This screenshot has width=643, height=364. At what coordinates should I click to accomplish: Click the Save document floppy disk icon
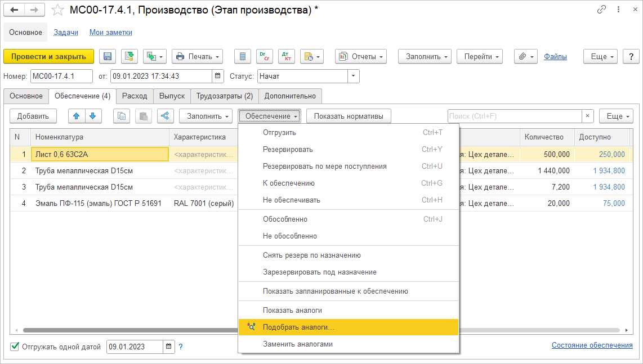tap(108, 56)
